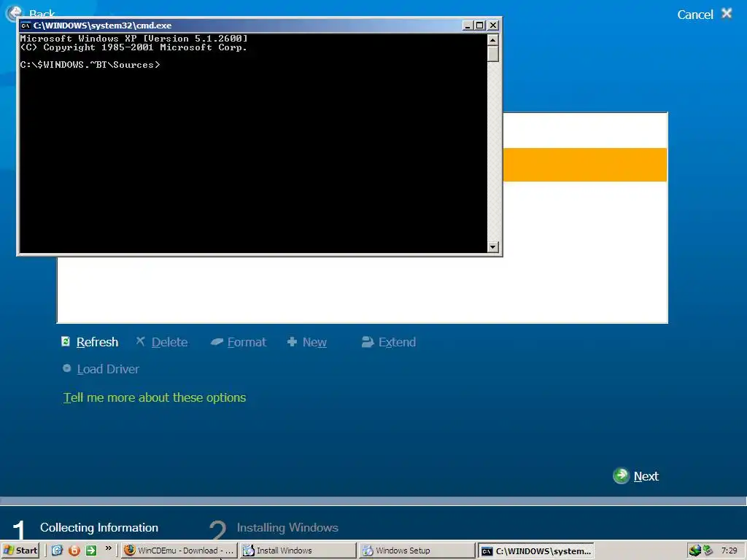Maximize the cmd.exe window
The width and height of the screenshot is (747, 560).
tap(480, 26)
